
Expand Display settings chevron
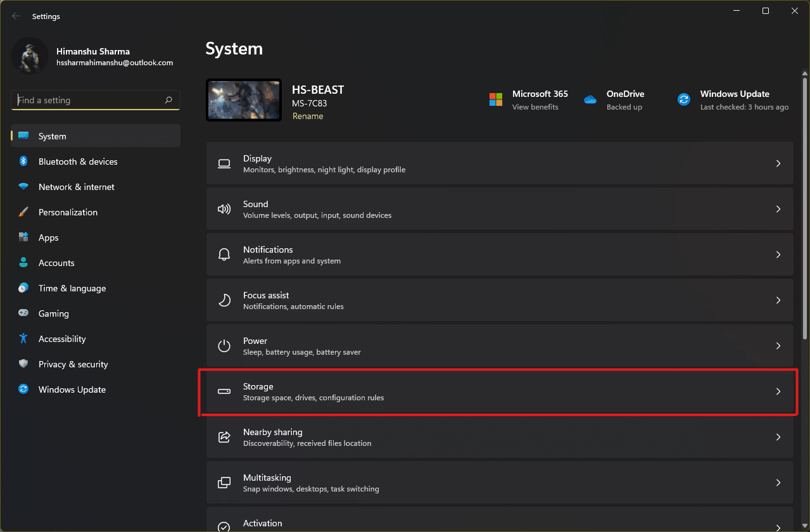(778, 163)
